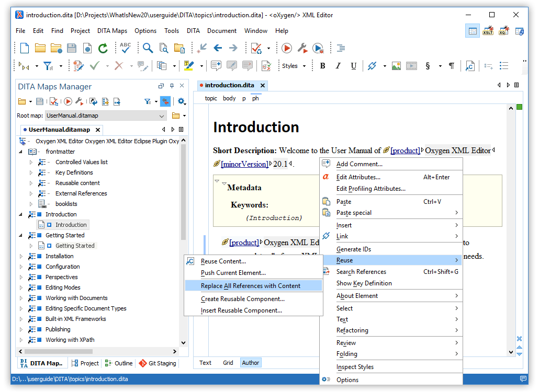The width and height of the screenshot is (539, 392).
Task: Open the Styles dropdown
Action: [294, 66]
